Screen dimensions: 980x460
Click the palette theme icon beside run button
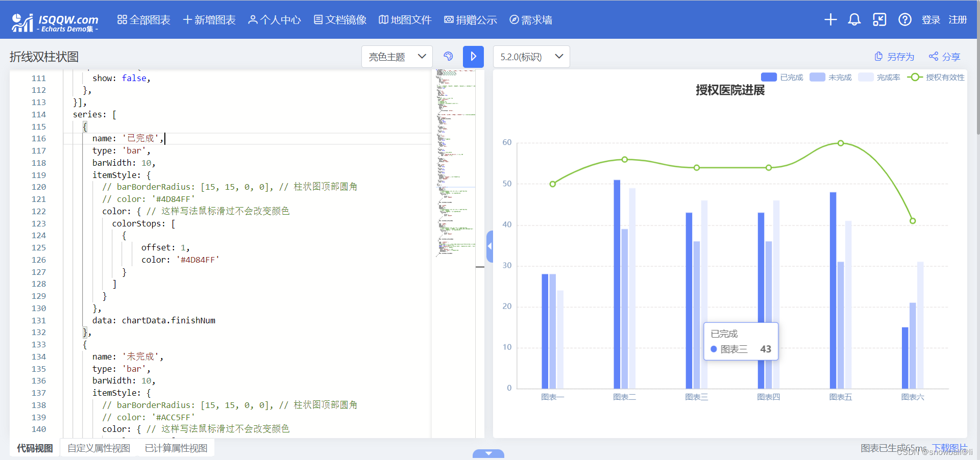[449, 57]
